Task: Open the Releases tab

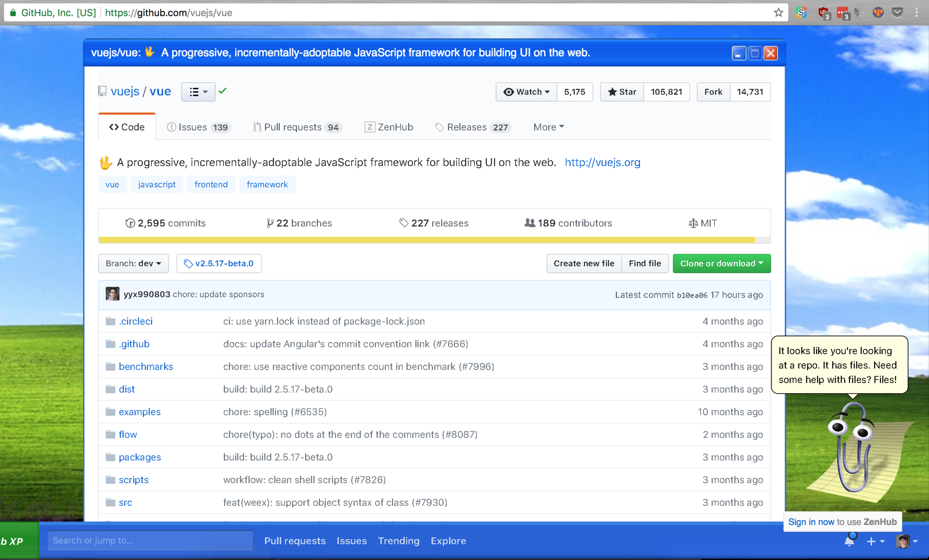Action: tap(473, 127)
